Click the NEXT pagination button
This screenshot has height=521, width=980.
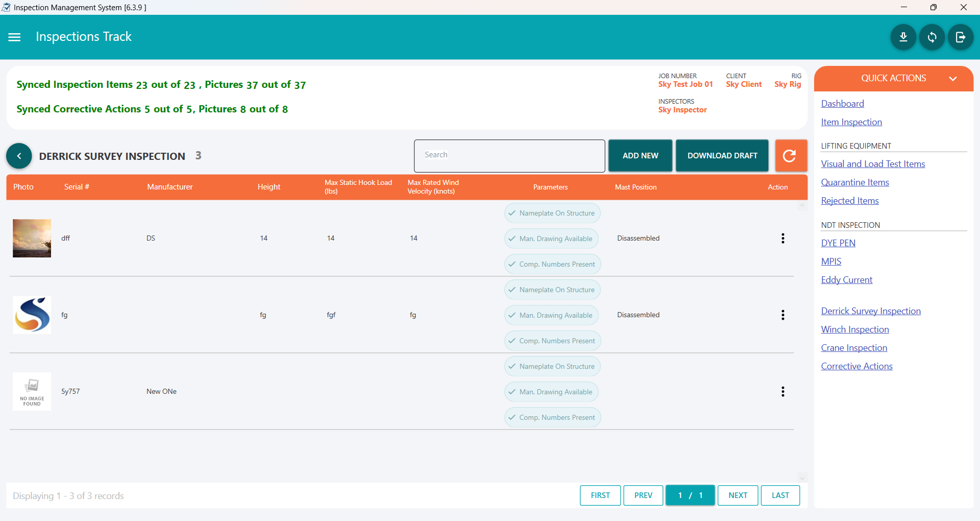click(738, 495)
